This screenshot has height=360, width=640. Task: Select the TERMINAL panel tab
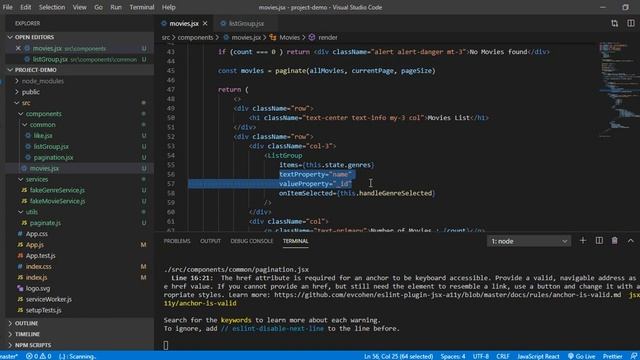click(x=296, y=241)
